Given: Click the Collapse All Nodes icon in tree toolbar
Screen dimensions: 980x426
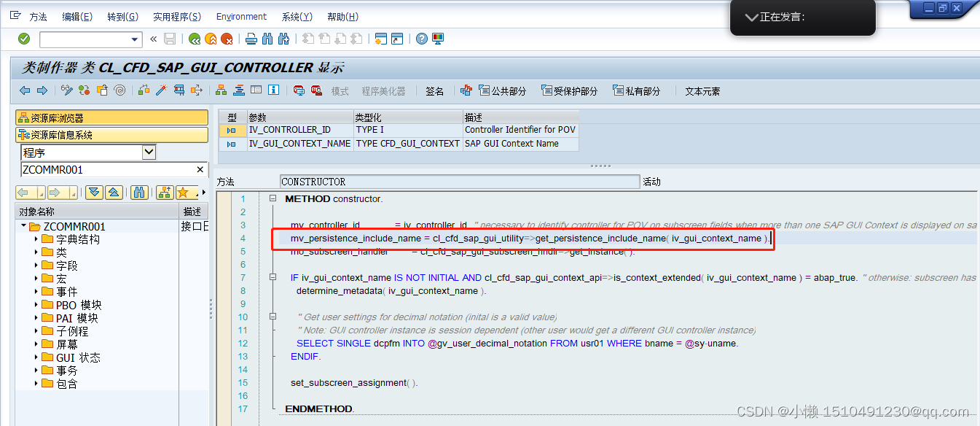Looking at the screenshot, I should (113, 193).
